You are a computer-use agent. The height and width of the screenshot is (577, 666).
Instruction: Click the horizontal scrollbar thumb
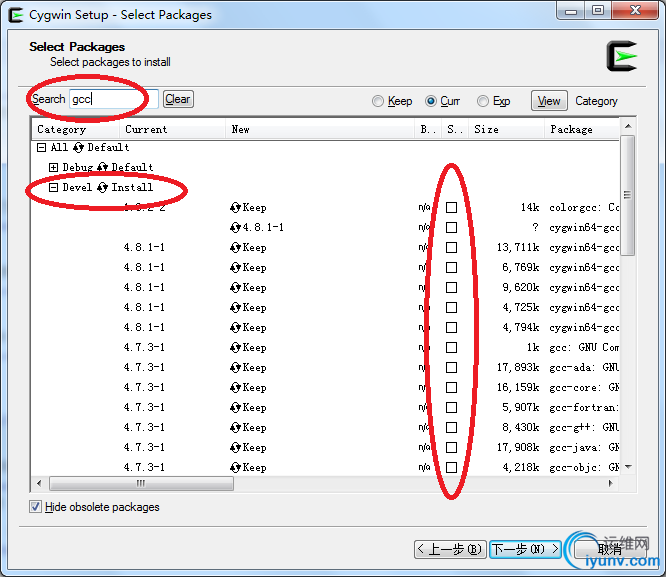tap(141, 484)
